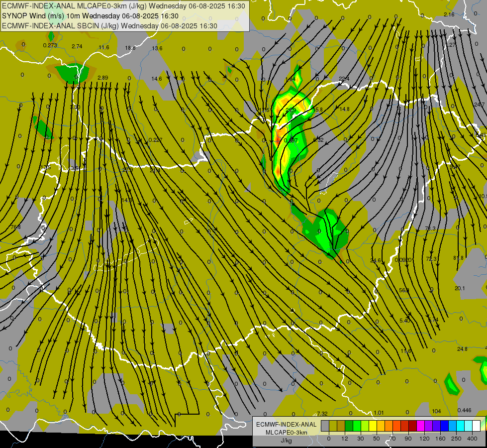Viewport: 487px width, 448px height.
Task: Click the map value '14.6'
Action: (157, 79)
